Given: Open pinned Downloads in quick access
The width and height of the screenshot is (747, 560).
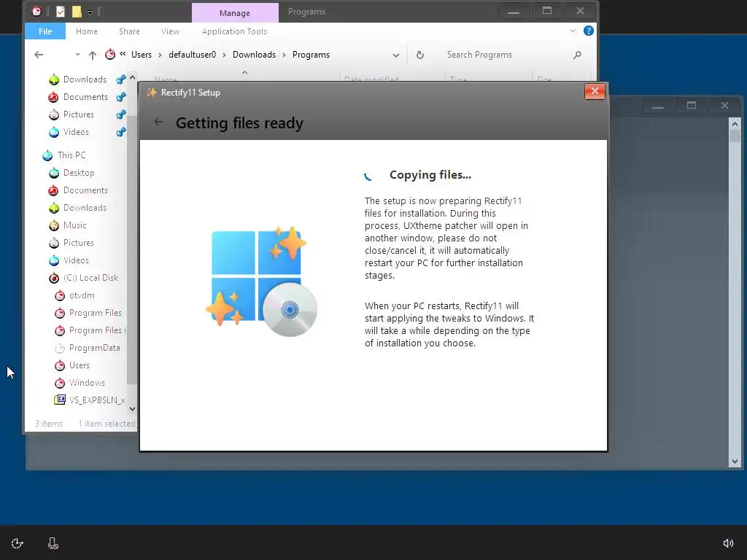Looking at the screenshot, I should coord(85,79).
